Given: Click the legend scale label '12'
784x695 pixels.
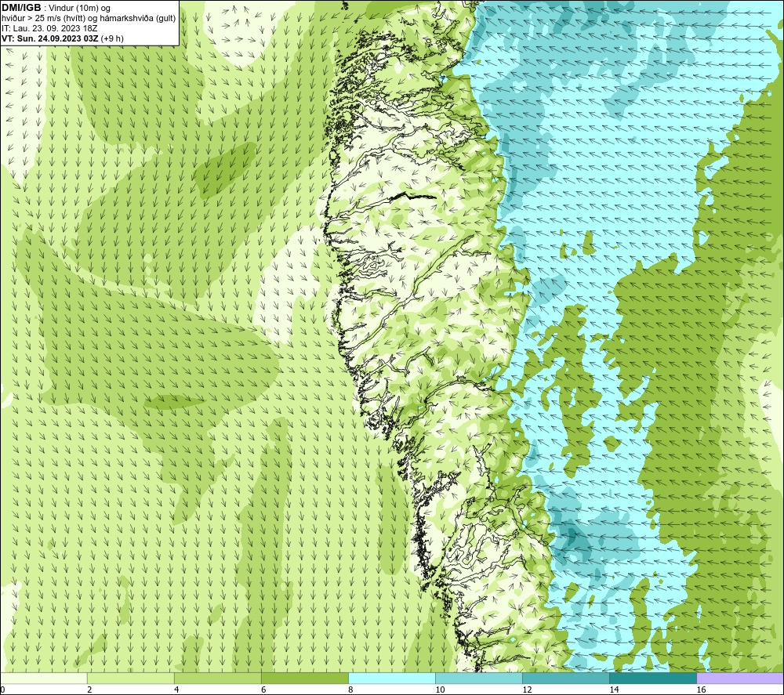Looking at the screenshot, I should pyautogui.click(x=527, y=690).
